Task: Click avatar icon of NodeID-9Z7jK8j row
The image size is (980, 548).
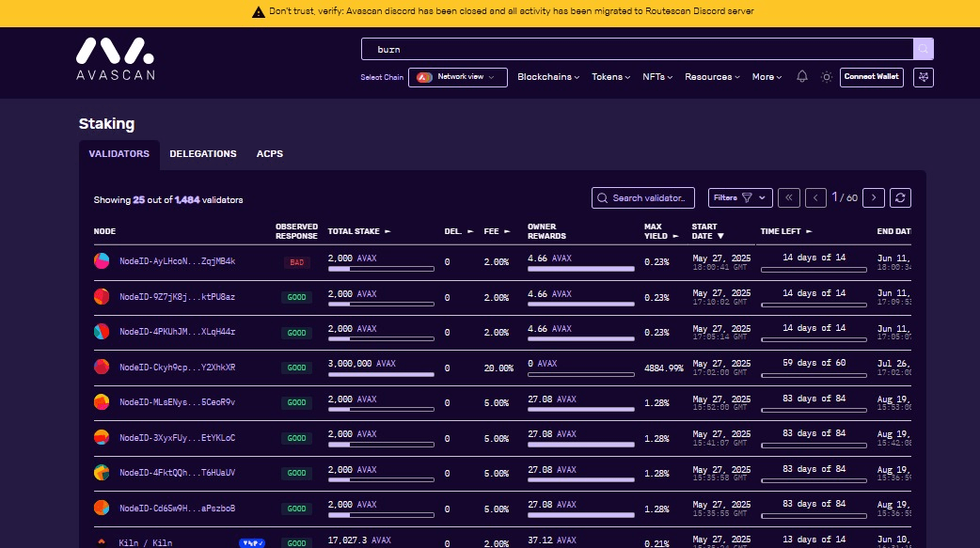Action: point(102,296)
